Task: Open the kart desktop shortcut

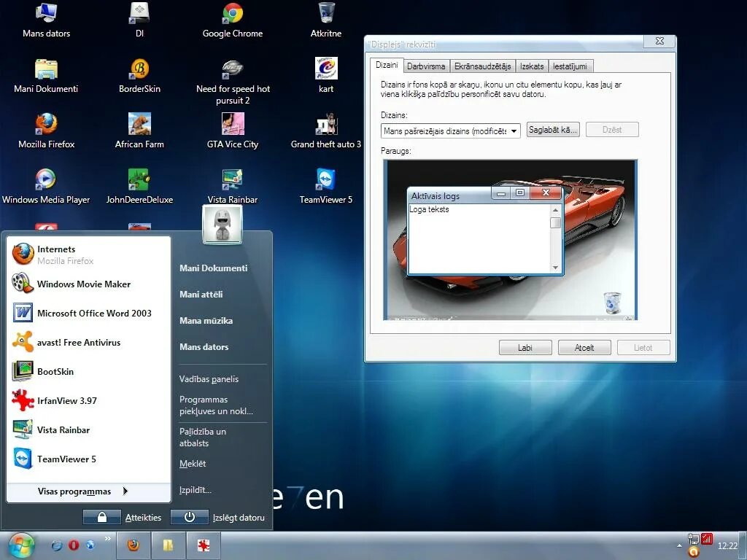Action: point(326,76)
